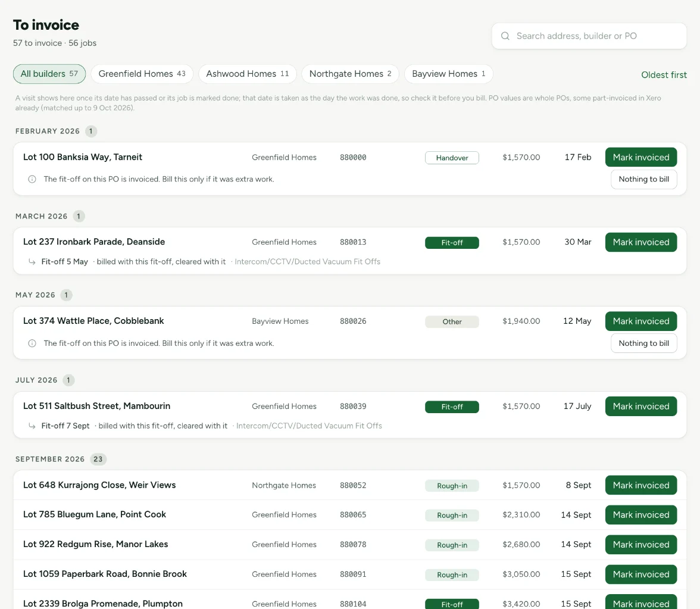The width and height of the screenshot is (700, 609).
Task: Click Northgate Homes in the Lot 648 row
Action: (x=284, y=485)
